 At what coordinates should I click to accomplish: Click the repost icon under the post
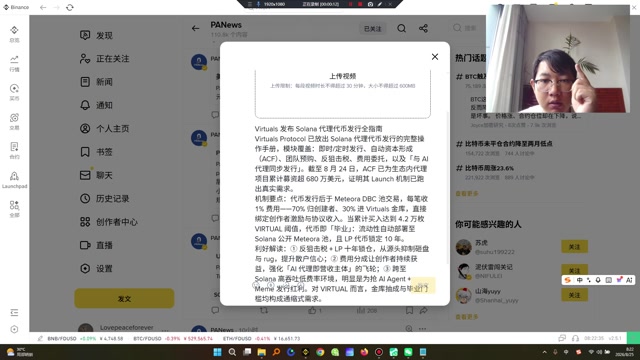pos(264,311)
